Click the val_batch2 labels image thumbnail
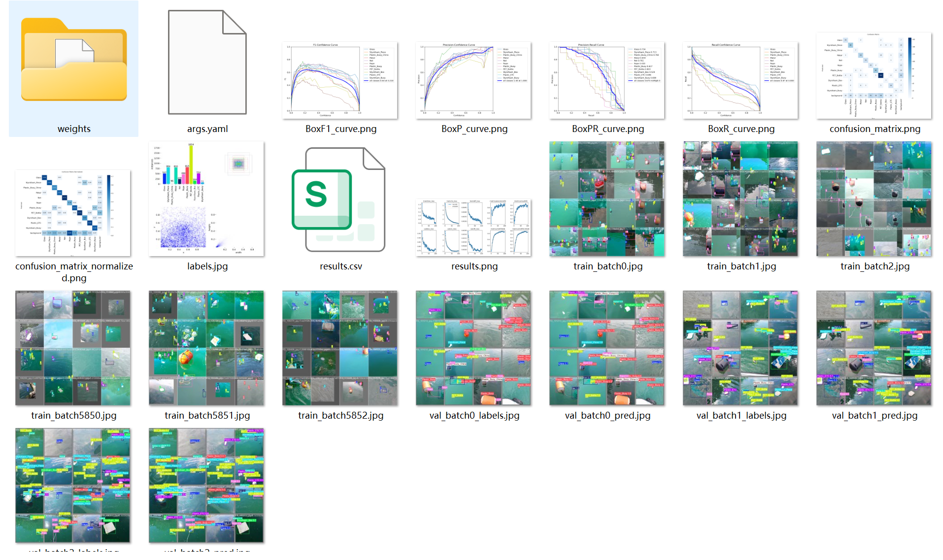 (73, 486)
